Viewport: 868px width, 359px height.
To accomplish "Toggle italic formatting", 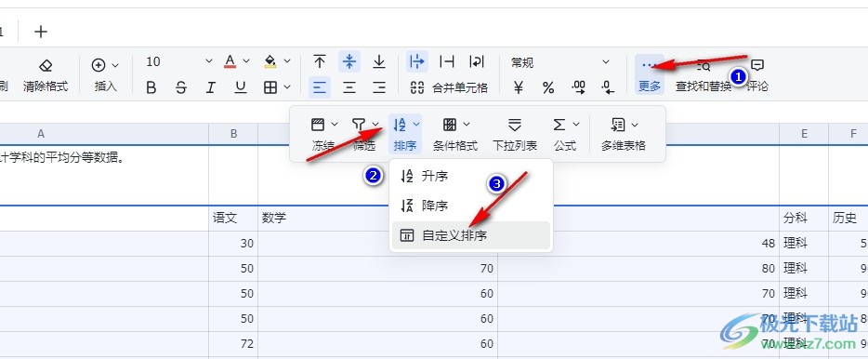I will point(210,87).
